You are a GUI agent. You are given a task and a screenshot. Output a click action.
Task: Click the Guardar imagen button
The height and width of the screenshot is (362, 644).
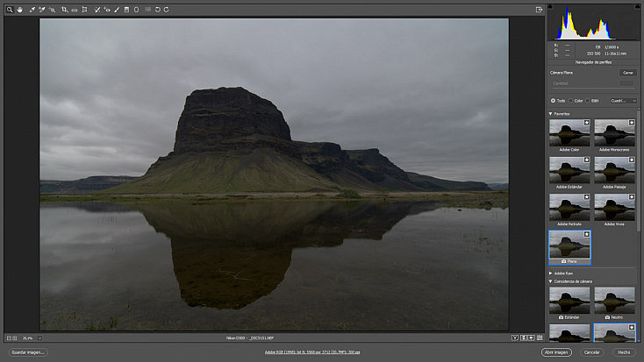click(28, 352)
